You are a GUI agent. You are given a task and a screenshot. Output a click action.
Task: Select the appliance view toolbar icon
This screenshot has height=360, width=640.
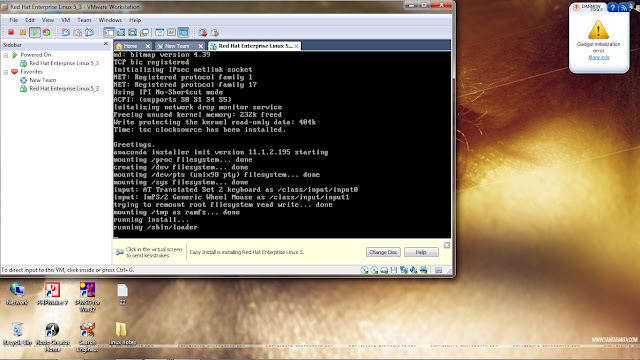(171, 32)
